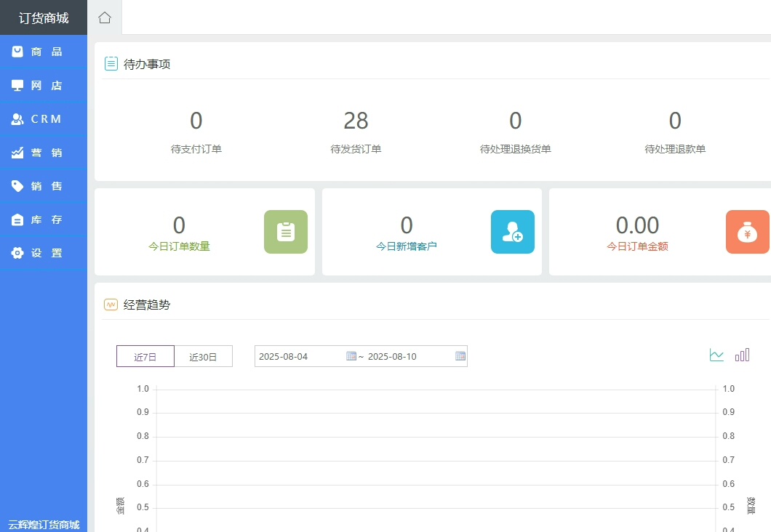Viewport: 771px width, 532px height.
Task: Open the 设置 settings gear
Action: coord(17,253)
